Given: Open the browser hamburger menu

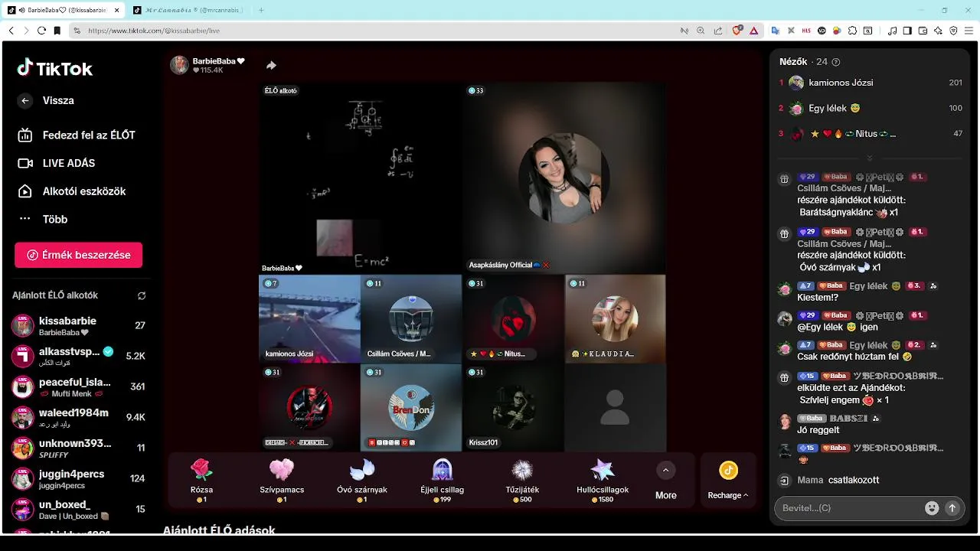Looking at the screenshot, I should point(970,31).
